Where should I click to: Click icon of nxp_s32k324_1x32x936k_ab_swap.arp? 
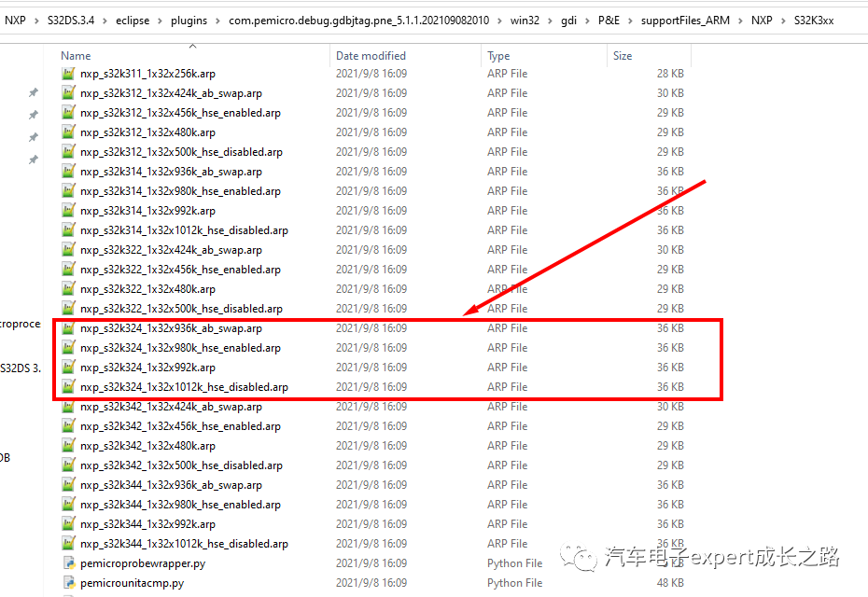pyautogui.click(x=68, y=328)
